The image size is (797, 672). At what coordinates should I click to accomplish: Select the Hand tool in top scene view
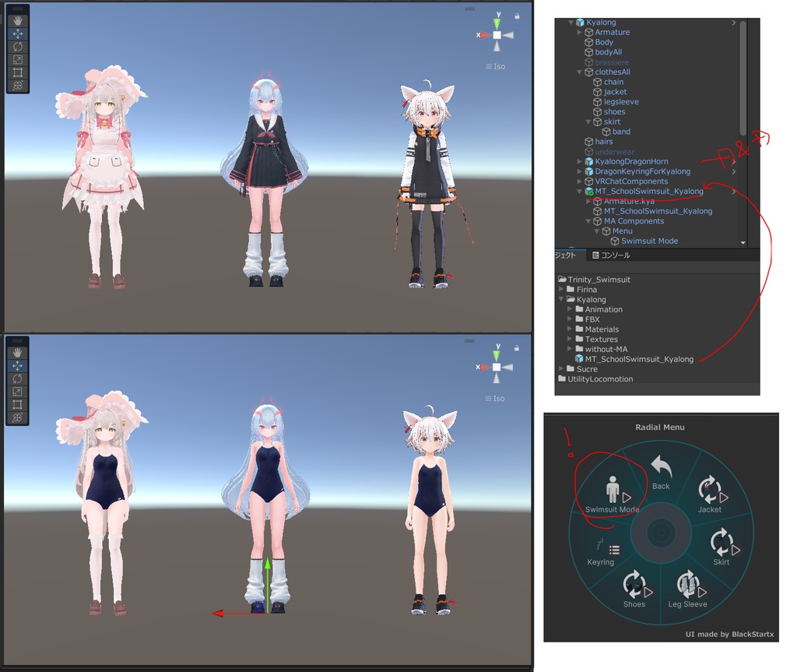click(x=18, y=21)
